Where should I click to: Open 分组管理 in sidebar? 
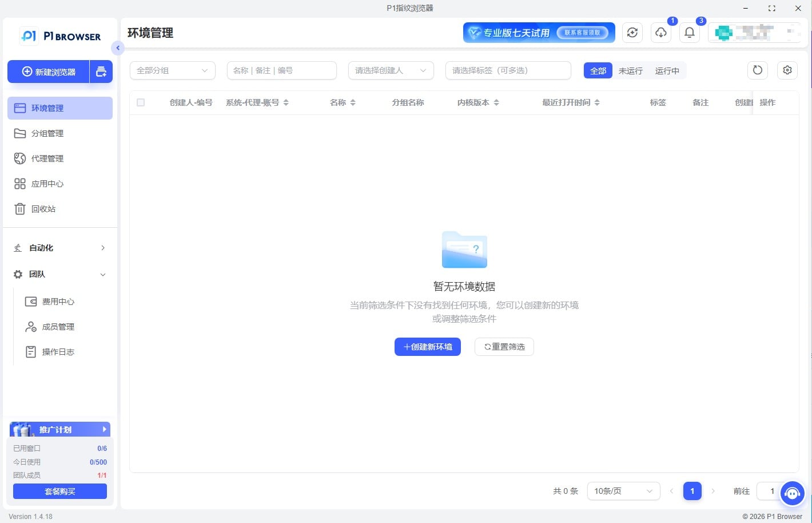(60, 133)
